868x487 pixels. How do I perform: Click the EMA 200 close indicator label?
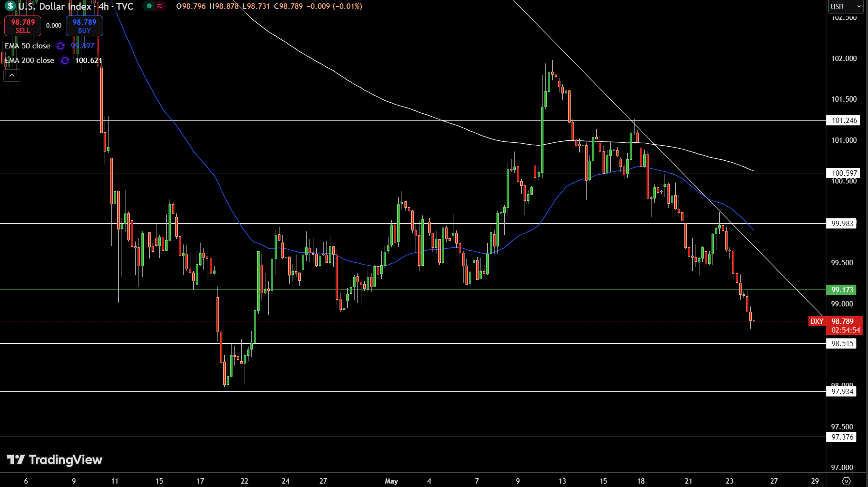point(30,61)
